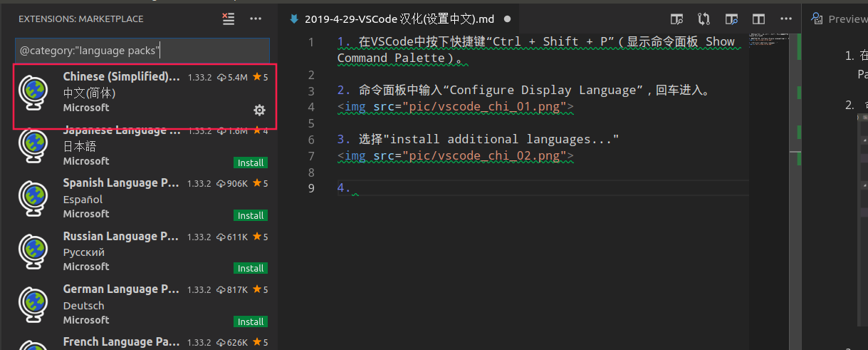Image resolution: width=868 pixels, height=350 pixels.
Task: Install the Spanish Language Pack
Action: (251, 215)
